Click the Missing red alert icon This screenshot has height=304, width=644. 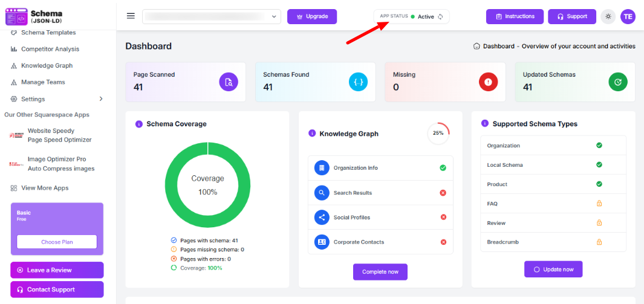pyautogui.click(x=488, y=82)
